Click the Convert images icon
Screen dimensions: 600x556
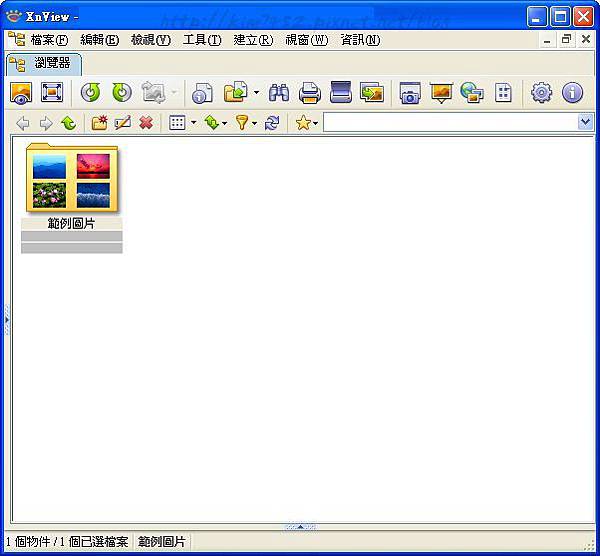(372, 93)
